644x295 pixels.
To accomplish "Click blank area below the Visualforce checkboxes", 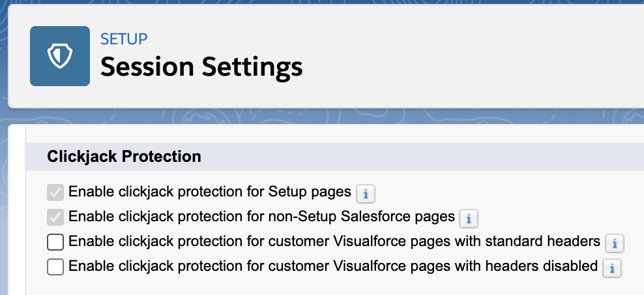I will click(326, 286).
